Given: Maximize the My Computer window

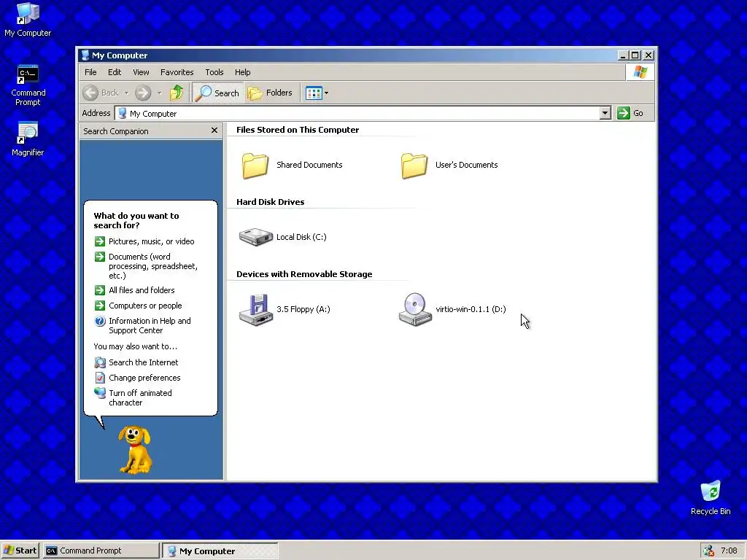Looking at the screenshot, I should (x=635, y=55).
